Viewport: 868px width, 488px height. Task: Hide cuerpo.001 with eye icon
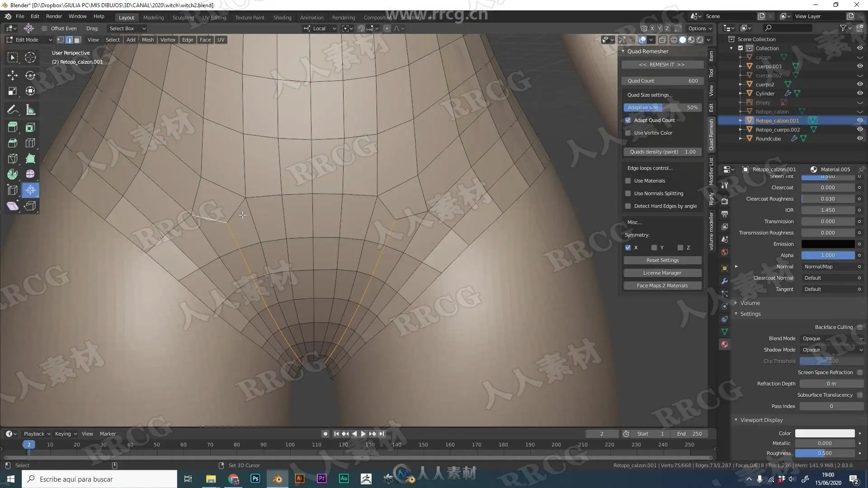[x=859, y=66]
